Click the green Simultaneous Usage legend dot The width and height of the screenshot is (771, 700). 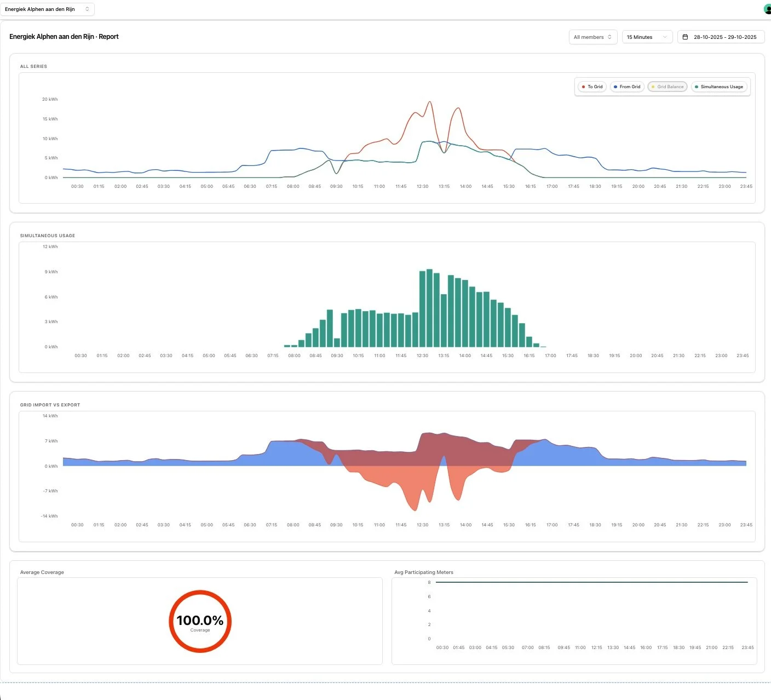click(x=697, y=87)
